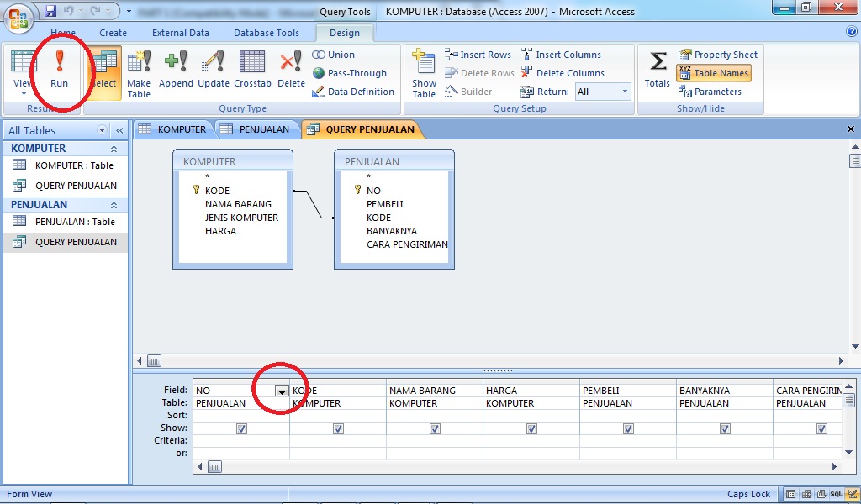The width and height of the screenshot is (861, 504).
Task: Click the Update query icon
Action: pos(213,71)
